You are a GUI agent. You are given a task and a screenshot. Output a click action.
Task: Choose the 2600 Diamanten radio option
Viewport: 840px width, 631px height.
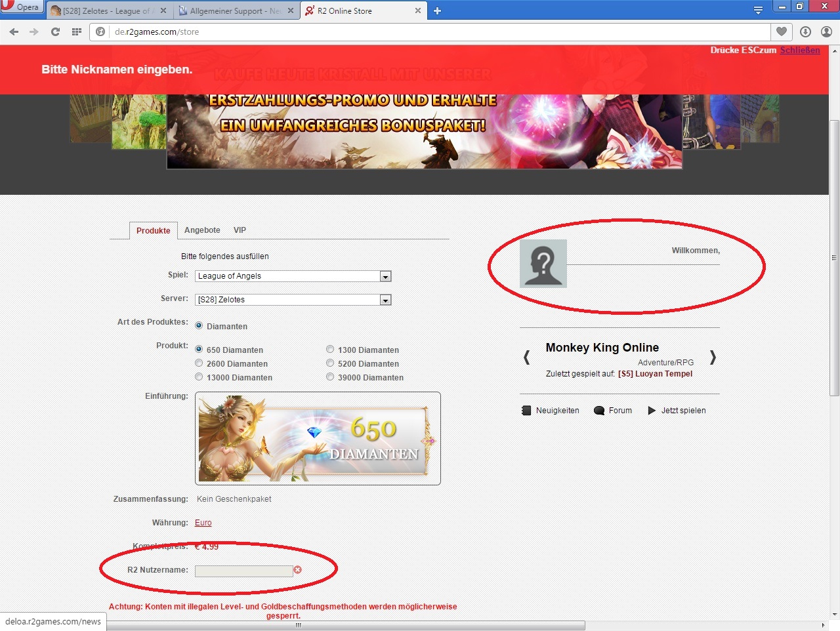click(199, 363)
